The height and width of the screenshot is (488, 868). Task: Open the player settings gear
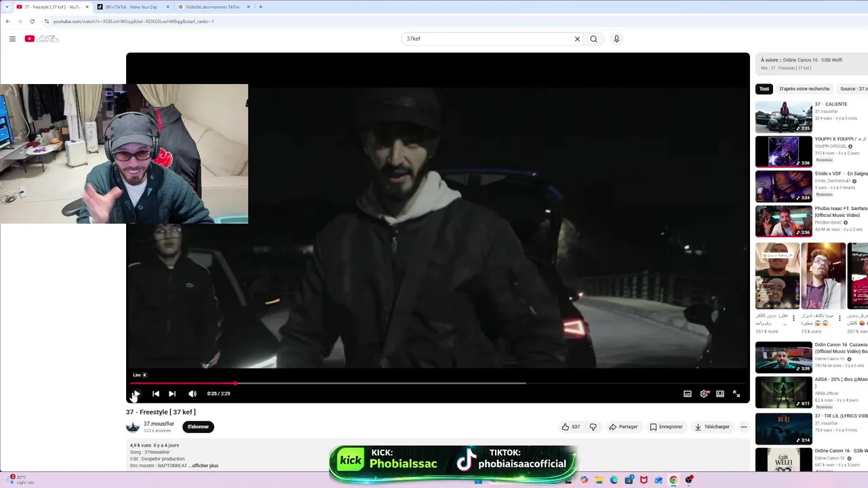pos(704,394)
